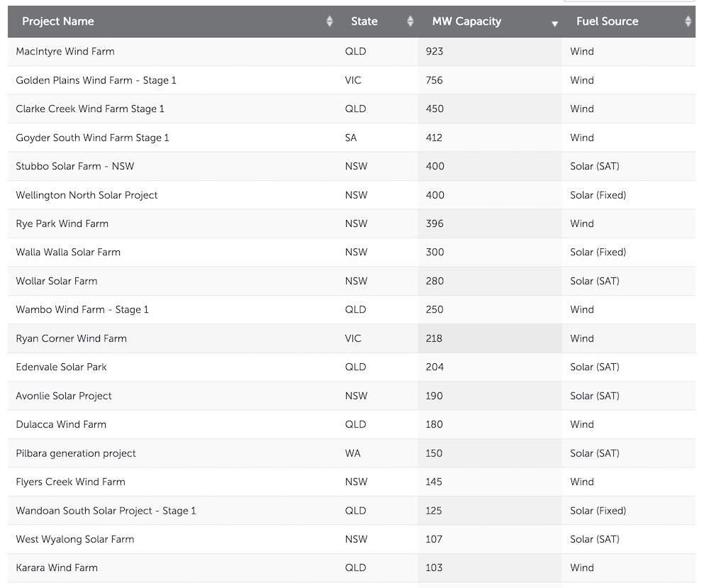Click the 150 MW capacity cell

point(490,454)
